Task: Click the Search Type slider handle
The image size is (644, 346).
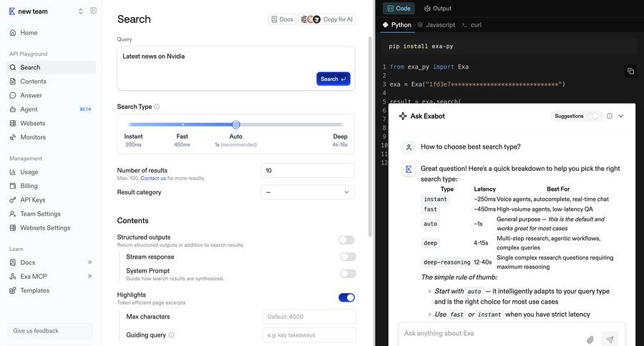Action: pos(235,124)
